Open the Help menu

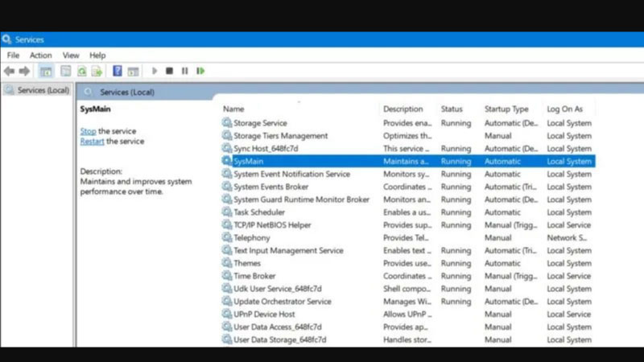point(97,55)
